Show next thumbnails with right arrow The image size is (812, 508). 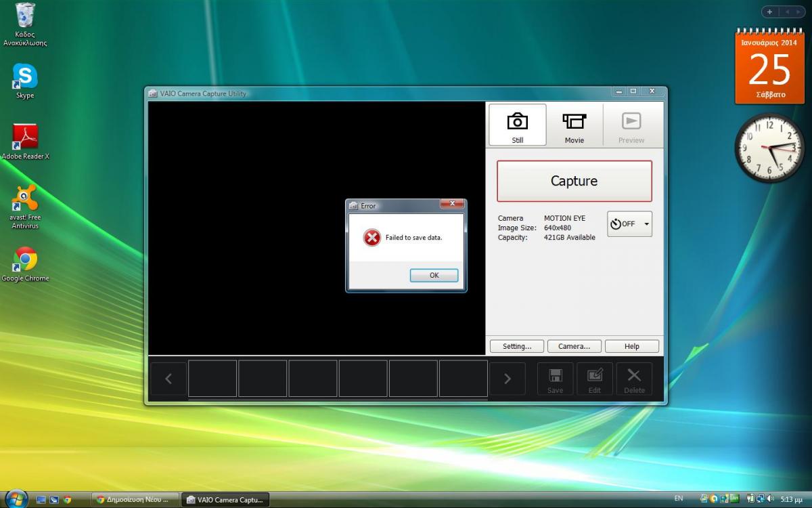(x=507, y=379)
